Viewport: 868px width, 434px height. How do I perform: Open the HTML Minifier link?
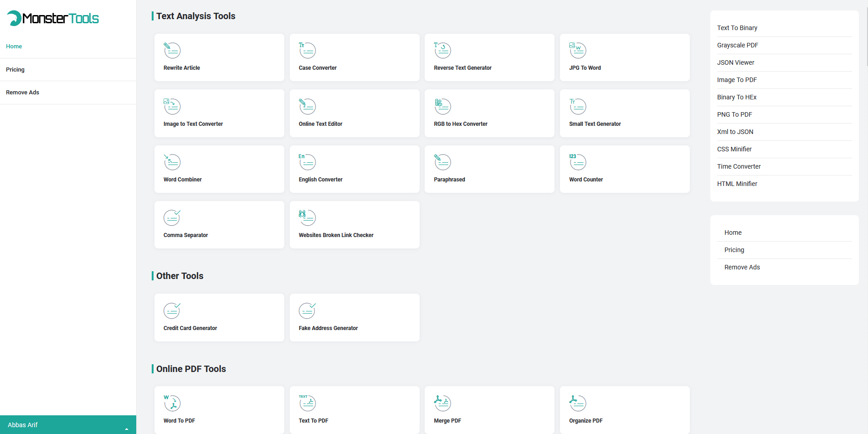(x=737, y=184)
